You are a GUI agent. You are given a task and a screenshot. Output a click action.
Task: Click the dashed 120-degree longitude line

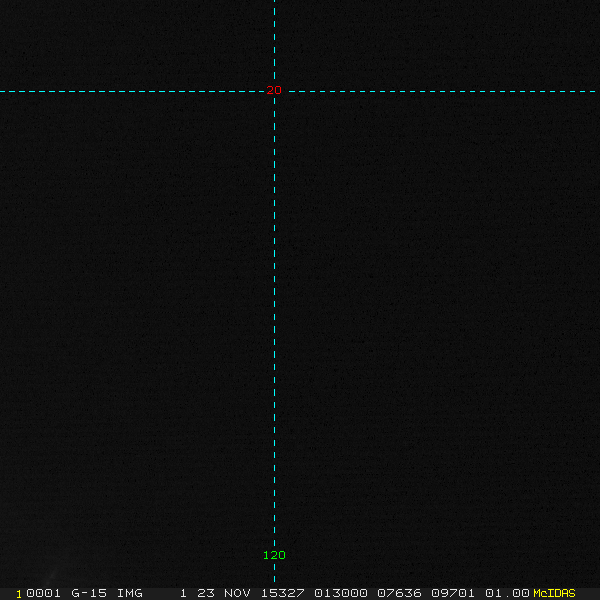[274, 306]
